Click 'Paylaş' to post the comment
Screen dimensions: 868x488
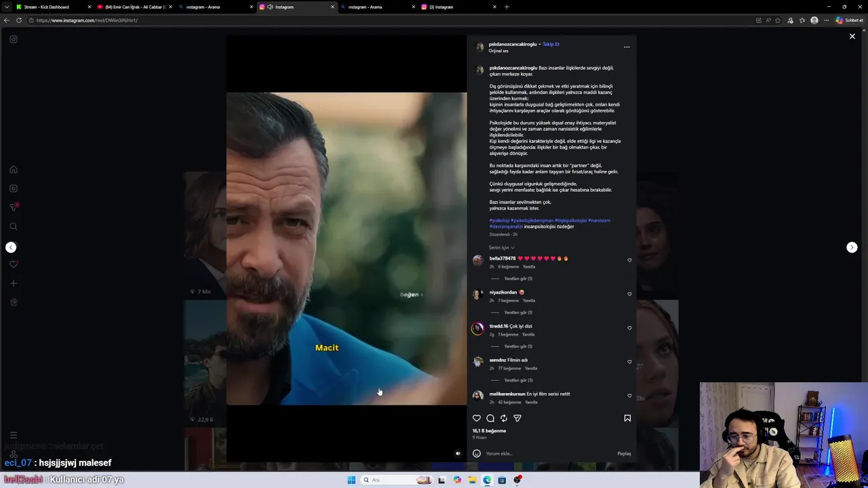coord(624,453)
